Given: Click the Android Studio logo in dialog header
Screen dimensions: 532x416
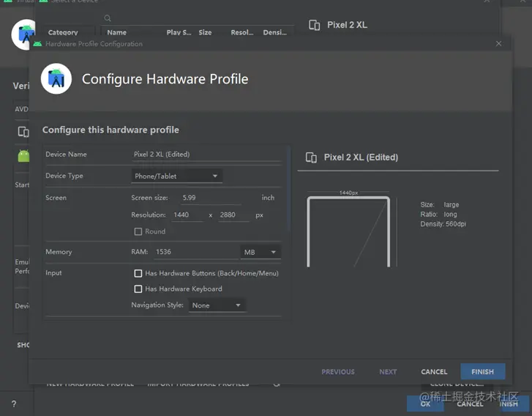Looking at the screenshot, I should click(x=56, y=79).
